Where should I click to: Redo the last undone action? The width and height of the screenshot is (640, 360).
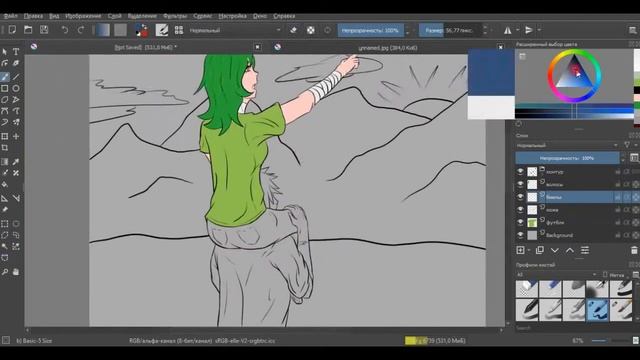tap(80, 30)
